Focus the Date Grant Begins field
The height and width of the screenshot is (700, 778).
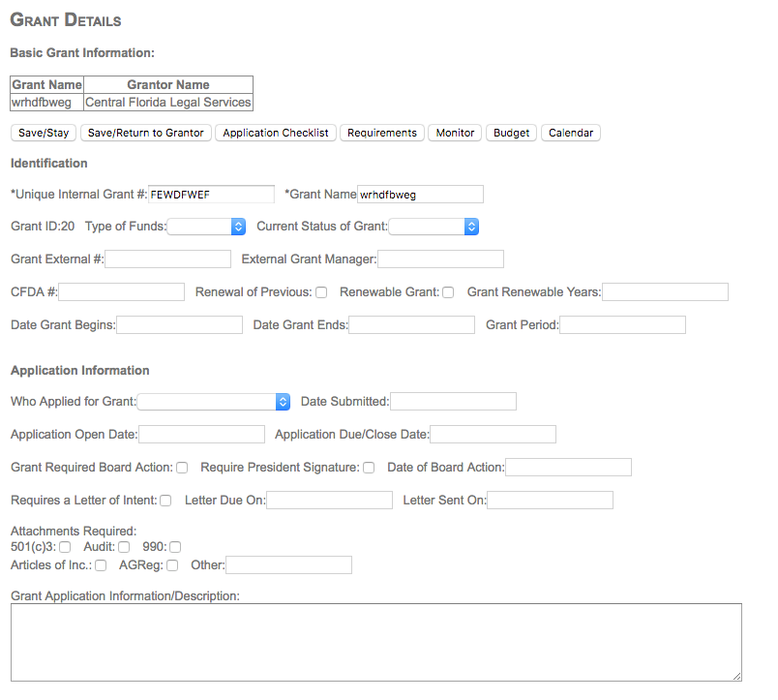point(179,325)
